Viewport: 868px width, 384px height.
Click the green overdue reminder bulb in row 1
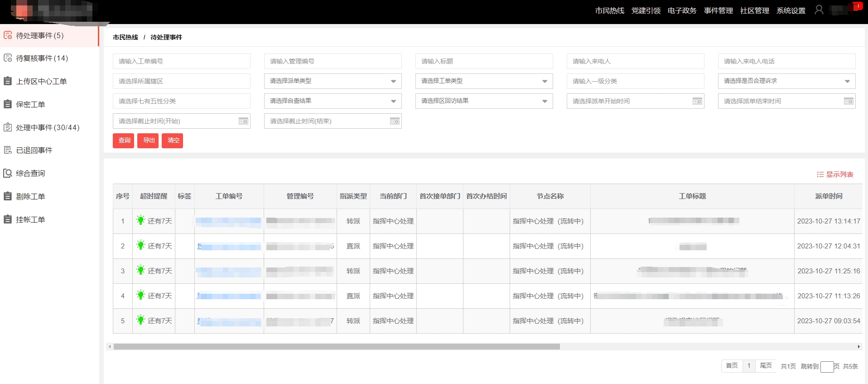tap(140, 221)
